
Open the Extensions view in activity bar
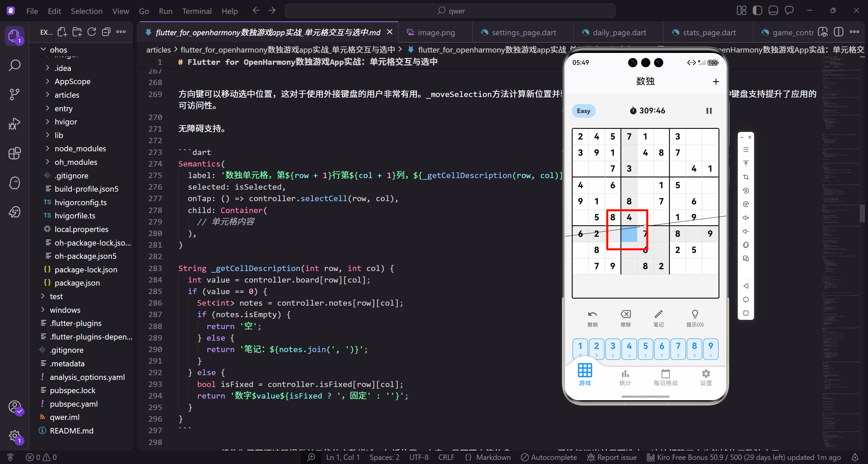[x=14, y=153]
